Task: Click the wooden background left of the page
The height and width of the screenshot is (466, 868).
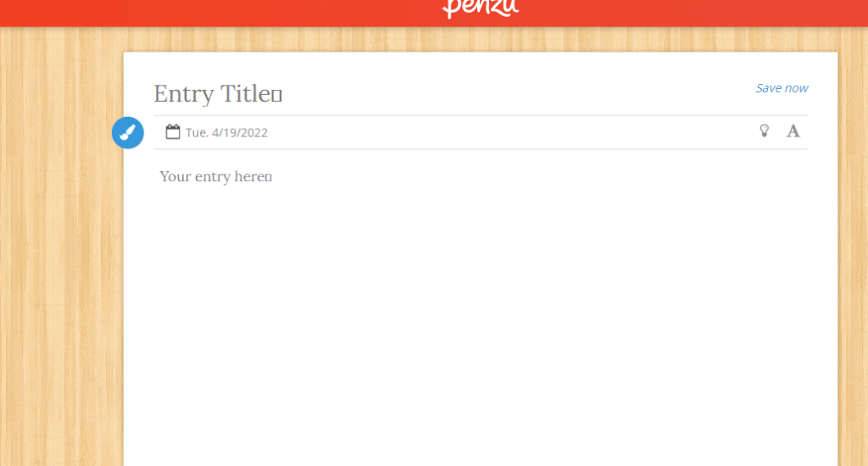Action: point(59,254)
